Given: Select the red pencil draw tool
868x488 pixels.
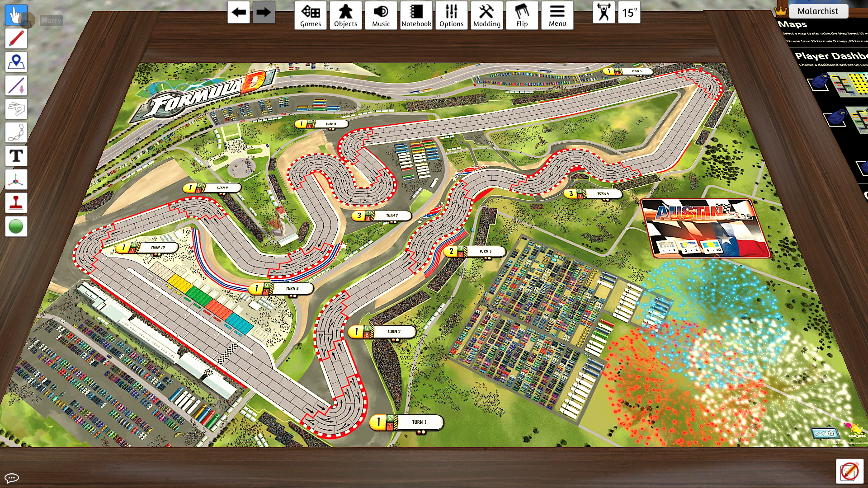Looking at the screenshot, I should coord(16,38).
